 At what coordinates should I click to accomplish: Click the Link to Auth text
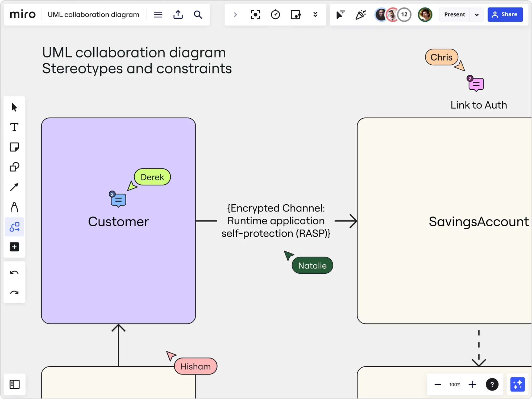tap(479, 105)
